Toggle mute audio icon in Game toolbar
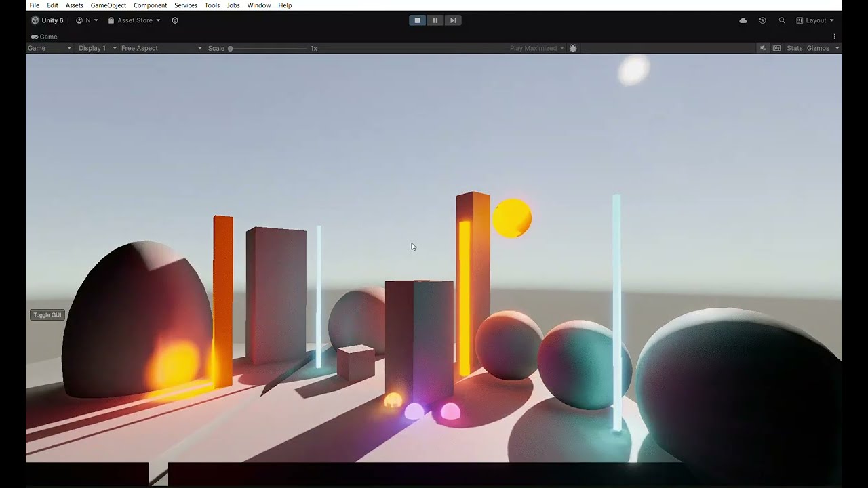Viewport: 868px width, 488px height. tap(763, 48)
